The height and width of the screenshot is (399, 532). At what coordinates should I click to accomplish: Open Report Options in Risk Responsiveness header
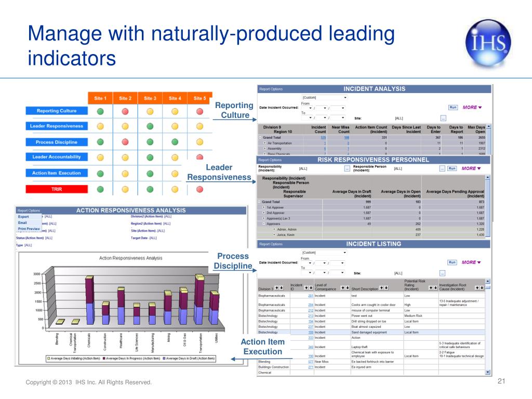click(270, 160)
